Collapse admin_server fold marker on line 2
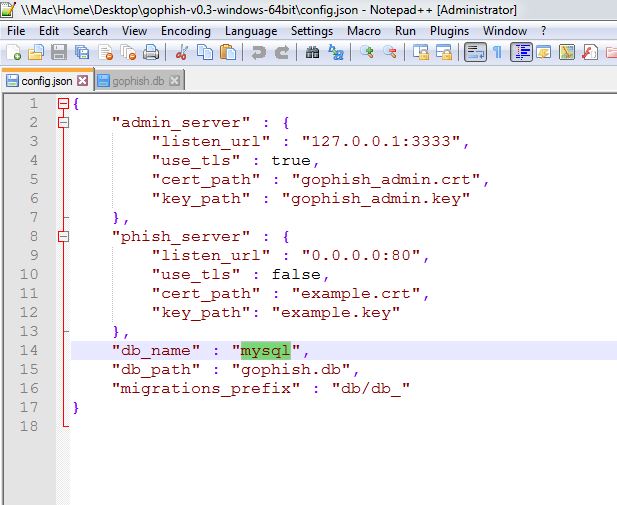 click(x=63, y=122)
